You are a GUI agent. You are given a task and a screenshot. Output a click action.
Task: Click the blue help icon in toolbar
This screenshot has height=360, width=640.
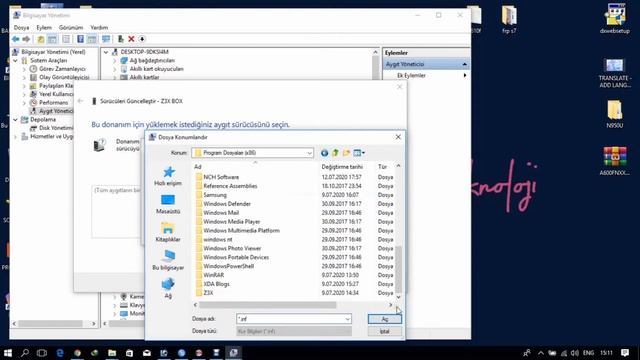point(80,39)
